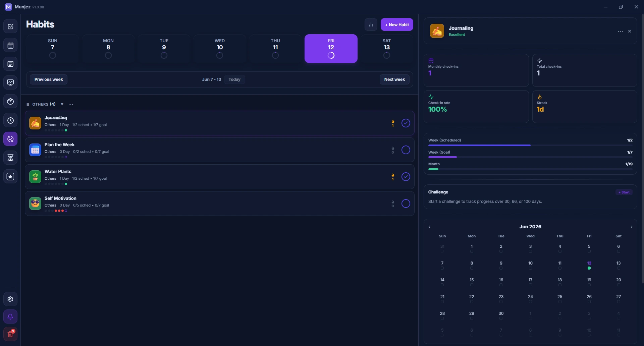The width and height of the screenshot is (644, 346).
Task: Click the Check-in rate 100% card
Action: point(476,107)
